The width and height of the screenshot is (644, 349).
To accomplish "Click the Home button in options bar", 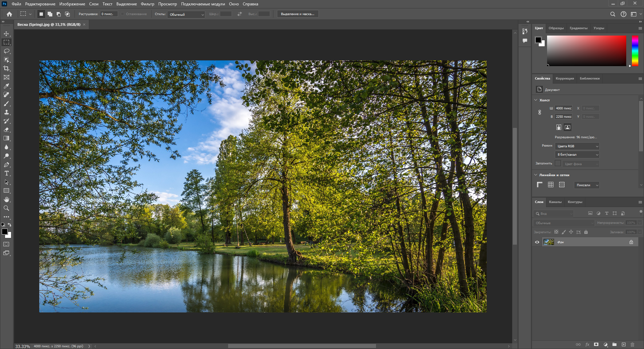I will pos(9,14).
